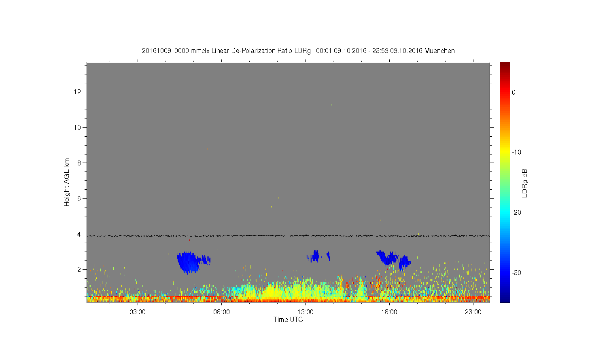Click the 'Time UTC' x-axis label
The width and height of the screenshot is (607, 364).
click(x=288, y=320)
